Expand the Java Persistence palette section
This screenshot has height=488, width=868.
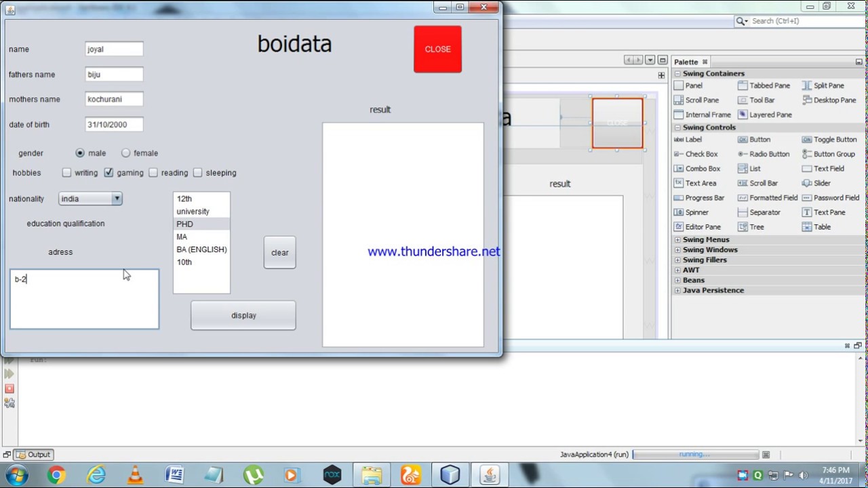pyautogui.click(x=677, y=291)
